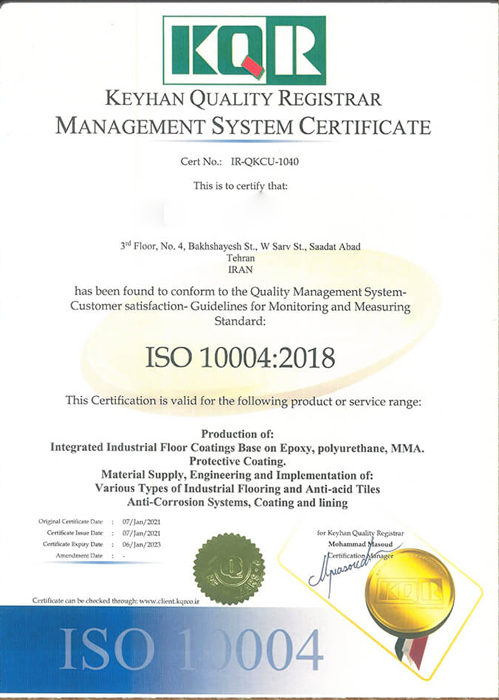Click the Original Certificate Date value 07/Jan/2021
499x700 pixels.
point(141,521)
